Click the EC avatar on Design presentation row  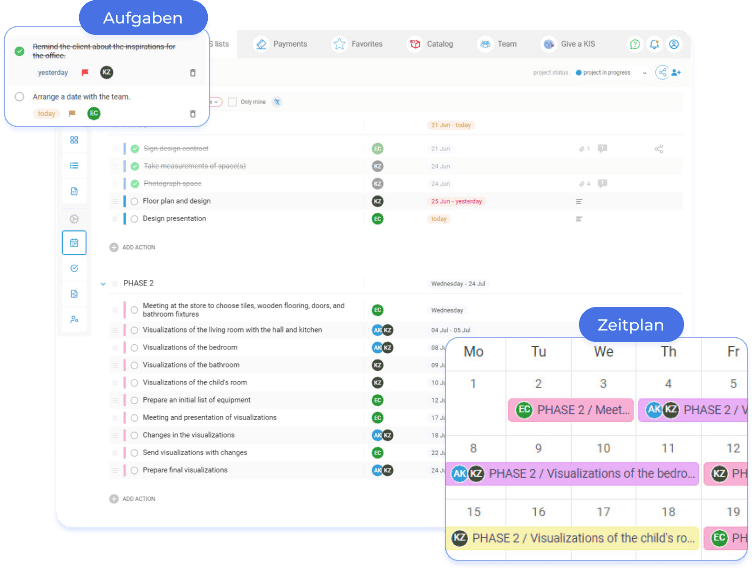tap(377, 219)
